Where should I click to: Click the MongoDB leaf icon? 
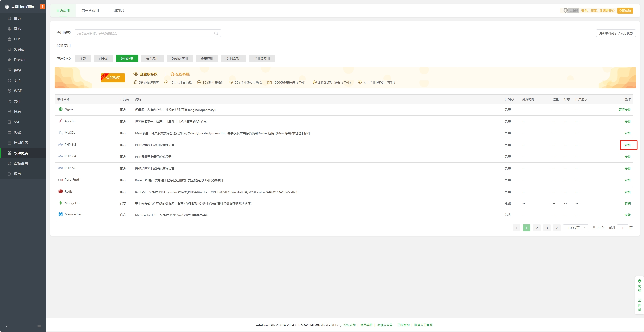(61, 203)
